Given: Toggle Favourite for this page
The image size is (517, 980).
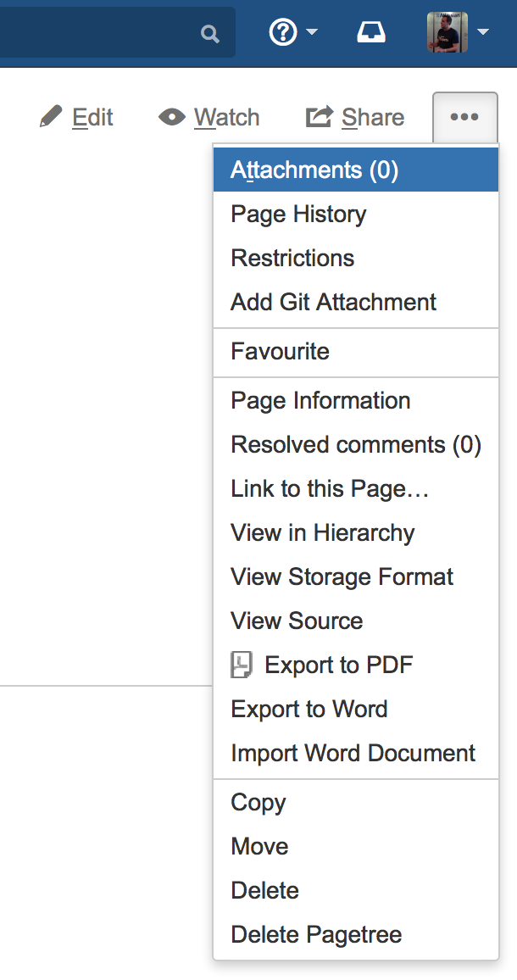Looking at the screenshot, I should pos(356,351).
